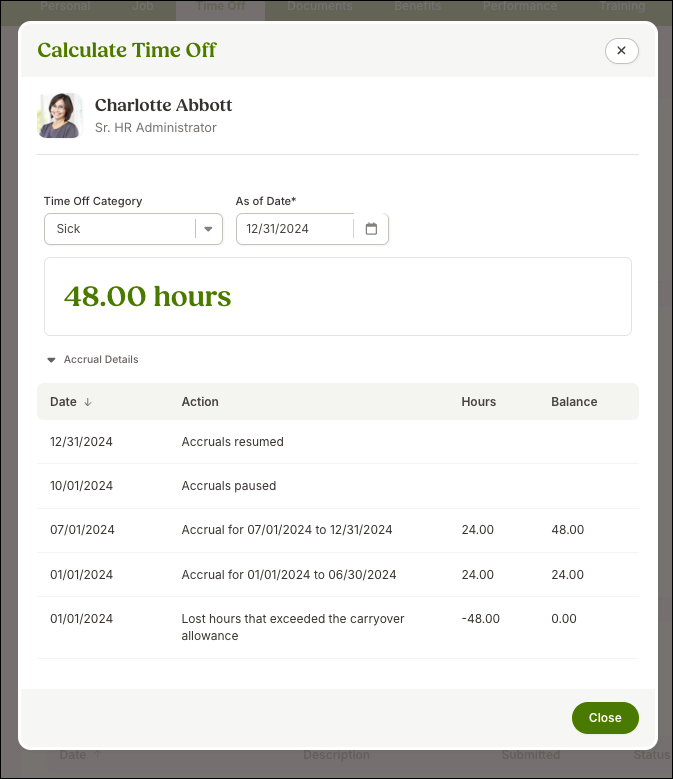This screenshot has height=779, width=673.
Task: Open the Training tab behind dialog
Action: (622, 6)
